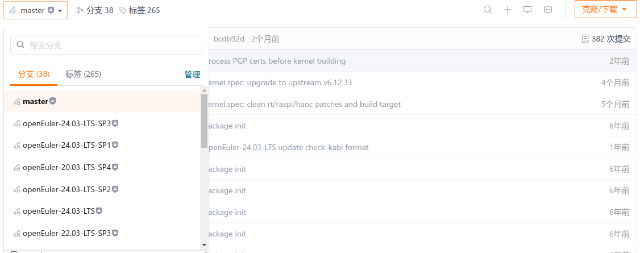The image size is (644, 253).
Task: Switch to branch openEuler-22.03-LTS-SP3
Action: [67, 233]
